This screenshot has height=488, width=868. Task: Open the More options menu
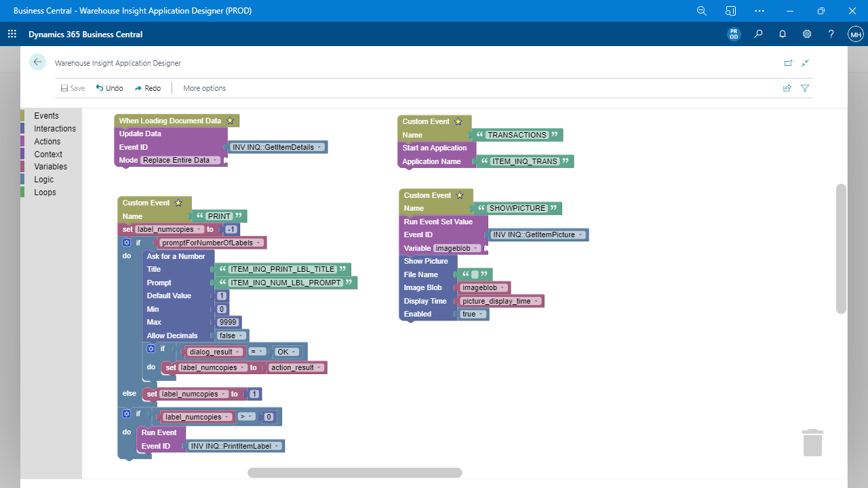[x=204, y=88]
